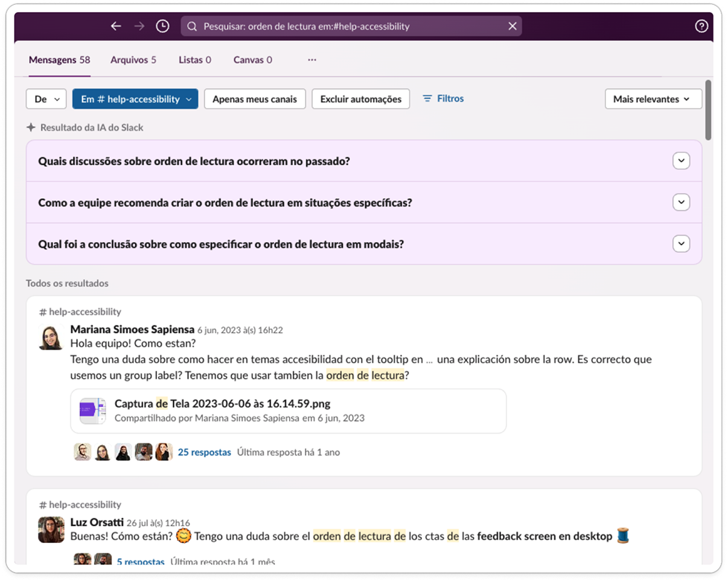The width and height of the screenshot is (728, 581).
Task: Switch to the Listas 0 tab
Action: pyautogui.click(x=195, y=60)
